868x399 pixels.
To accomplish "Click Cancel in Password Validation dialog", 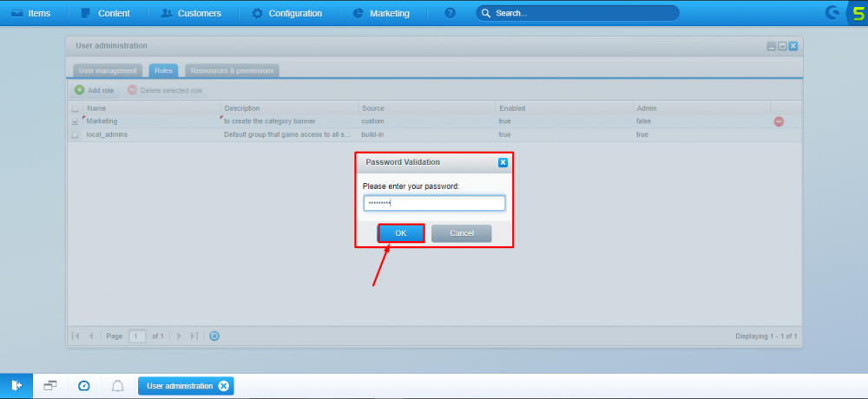I will (462, 233).
